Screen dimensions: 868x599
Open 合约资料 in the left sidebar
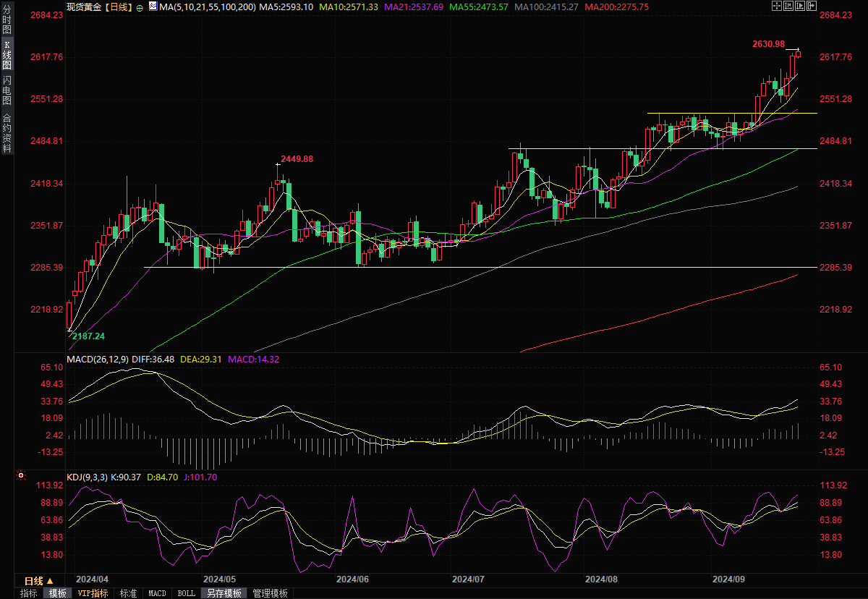(7, 132)
